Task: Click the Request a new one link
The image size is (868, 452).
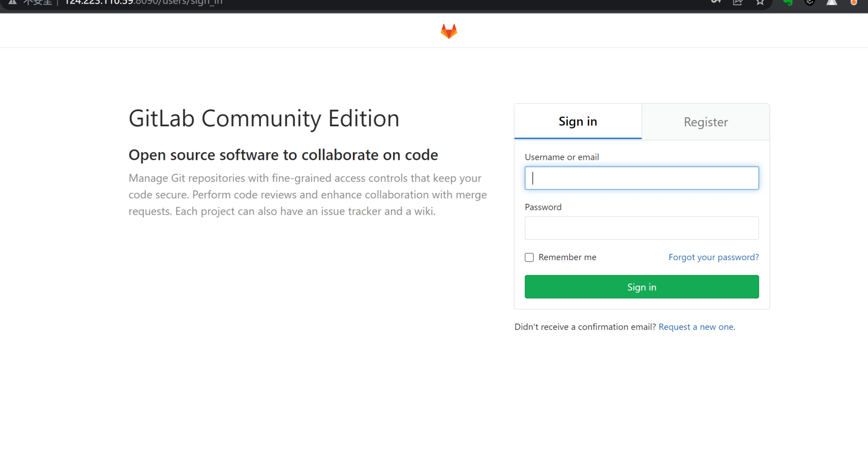Action: pyautogui.click(x=696, y=327)
